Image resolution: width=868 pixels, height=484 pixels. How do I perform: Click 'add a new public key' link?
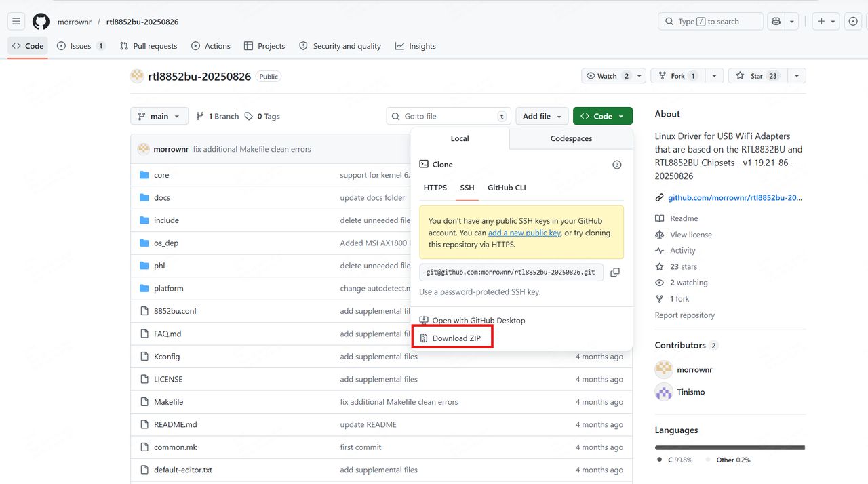click(x=524, y=233)
